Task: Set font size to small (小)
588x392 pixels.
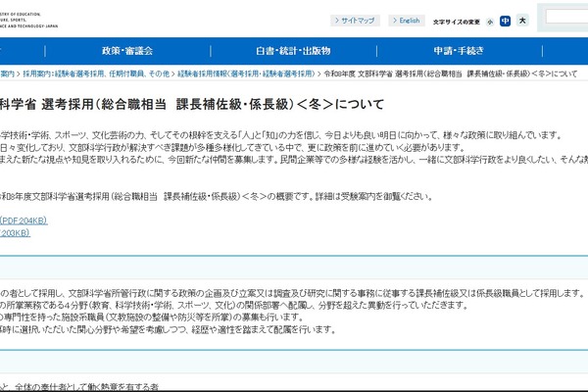Action: click(x=490, y=23)
